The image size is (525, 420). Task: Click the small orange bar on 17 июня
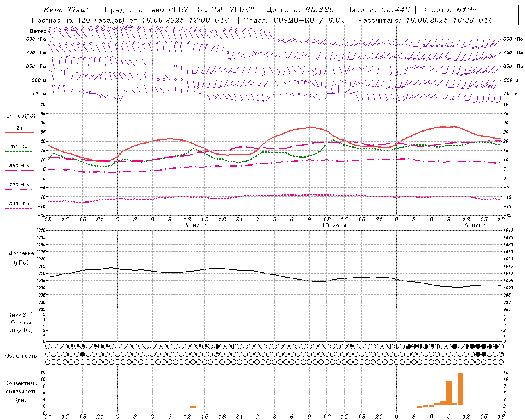point(193,407)
